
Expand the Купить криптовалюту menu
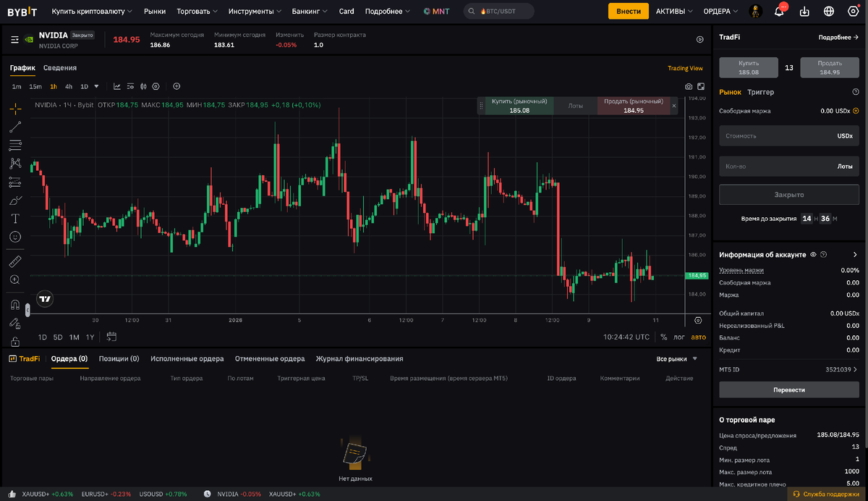coord(93,12)
